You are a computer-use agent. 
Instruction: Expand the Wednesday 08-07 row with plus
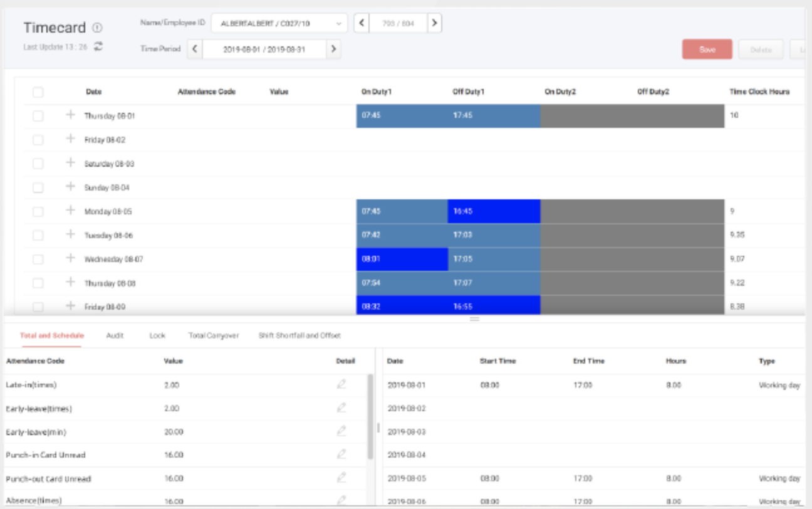tap(70, 258)
